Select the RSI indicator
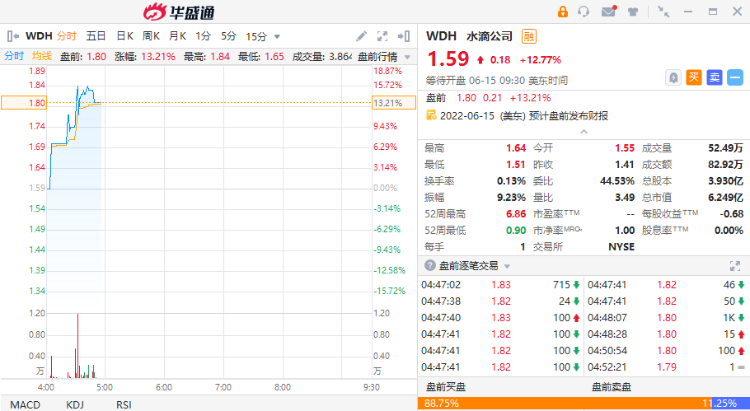Screen dimensions: 750x411 (x=123, y=405)
